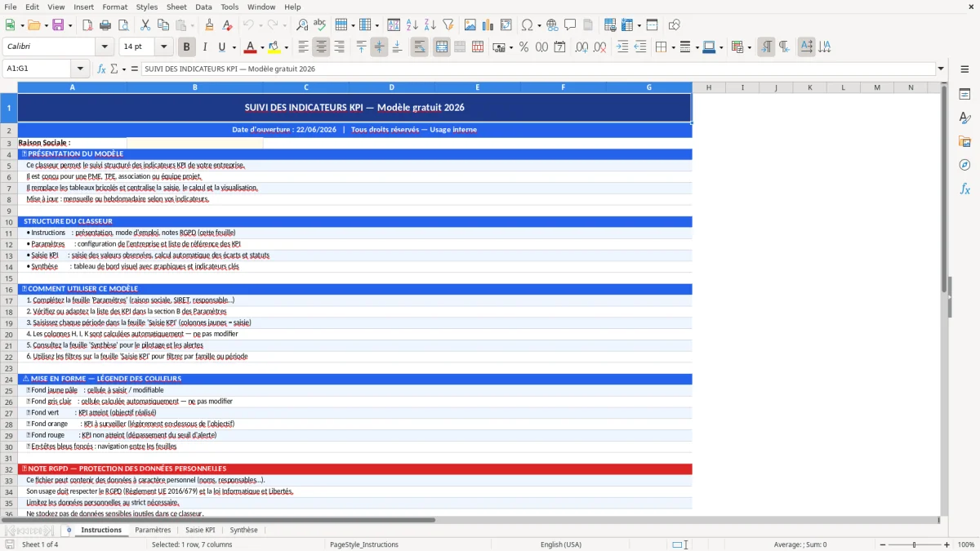Expand the Name Box dropdown arrow
Image resolution: width=980 pixels, height=551 pixels.
(x=80, y=69)
